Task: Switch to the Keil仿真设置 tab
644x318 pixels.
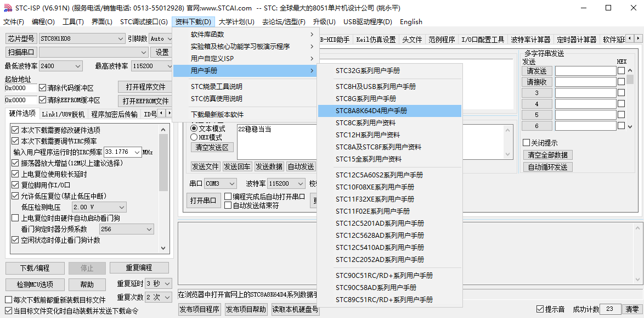Action: click(376, 40)
